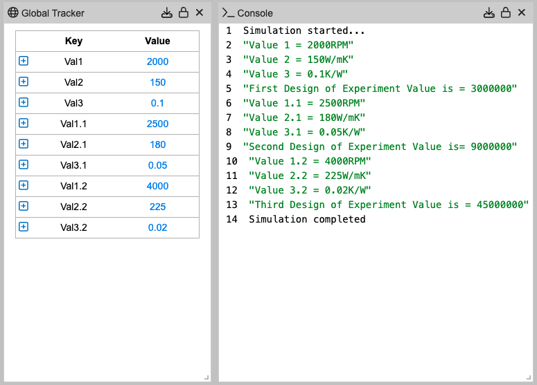Expand the Val3 row
The height and width of the screenshot is (385, 537).
23,102
